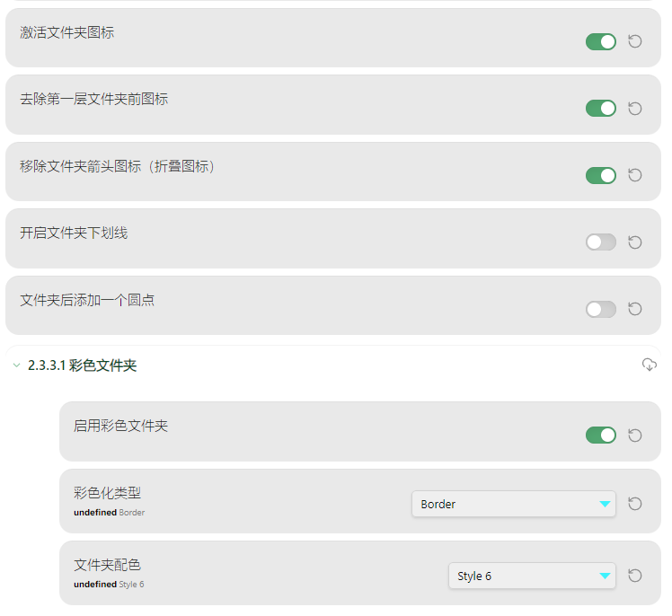Click reset icon for 移除文件夹箭头图标
The image size is (672, 616).
point(634,175)
